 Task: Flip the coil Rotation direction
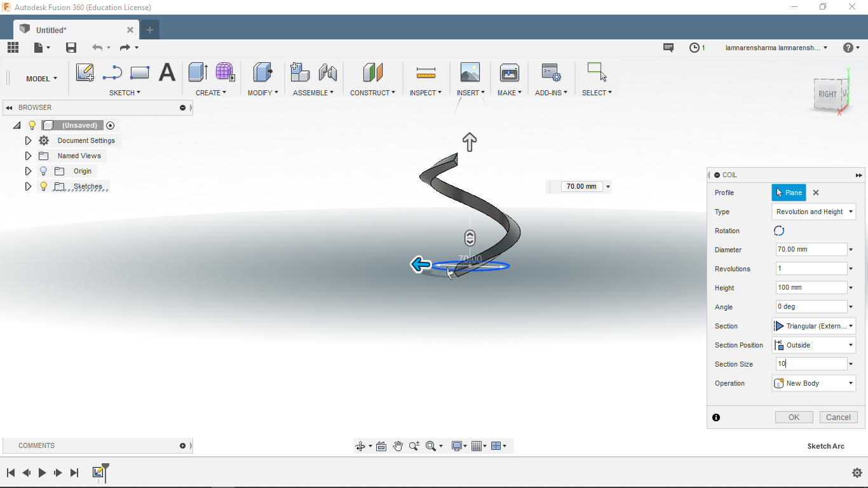(x=779, y=231)
